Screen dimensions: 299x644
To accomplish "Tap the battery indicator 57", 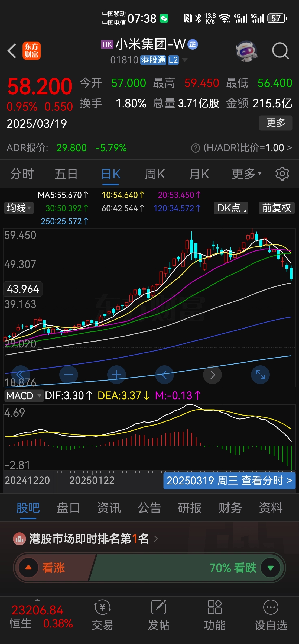I will [x=277, y=18].
